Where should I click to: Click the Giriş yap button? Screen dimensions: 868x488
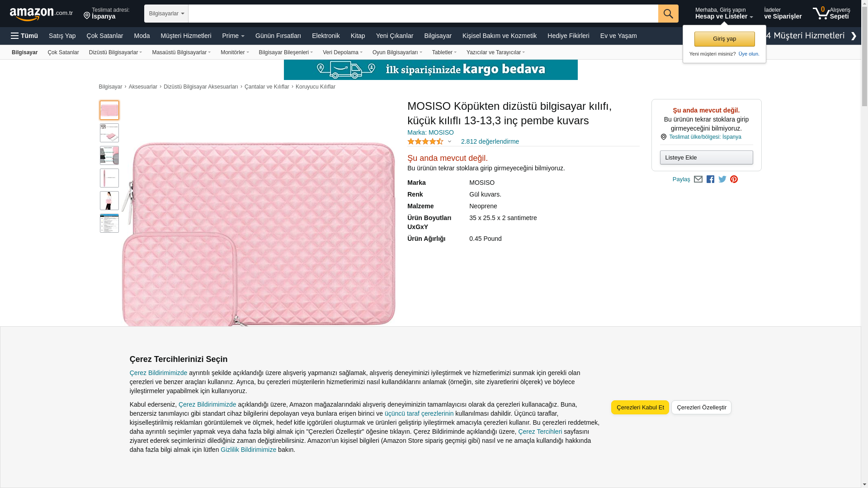pyautogui.click(x=724, y=39)
